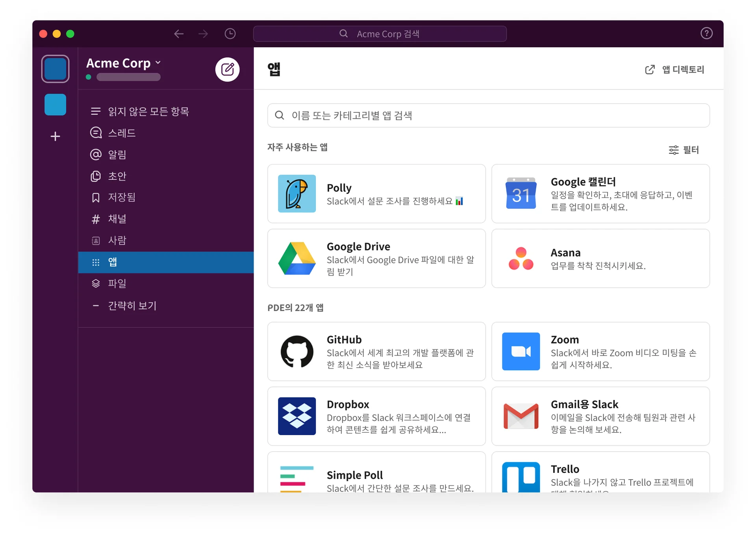Click the compose new message icon

point(227,70)
